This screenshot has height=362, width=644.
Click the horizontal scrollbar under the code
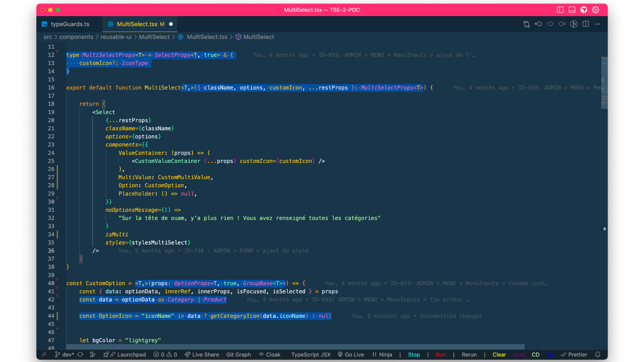pyautogui.click(x=295, y=347)
